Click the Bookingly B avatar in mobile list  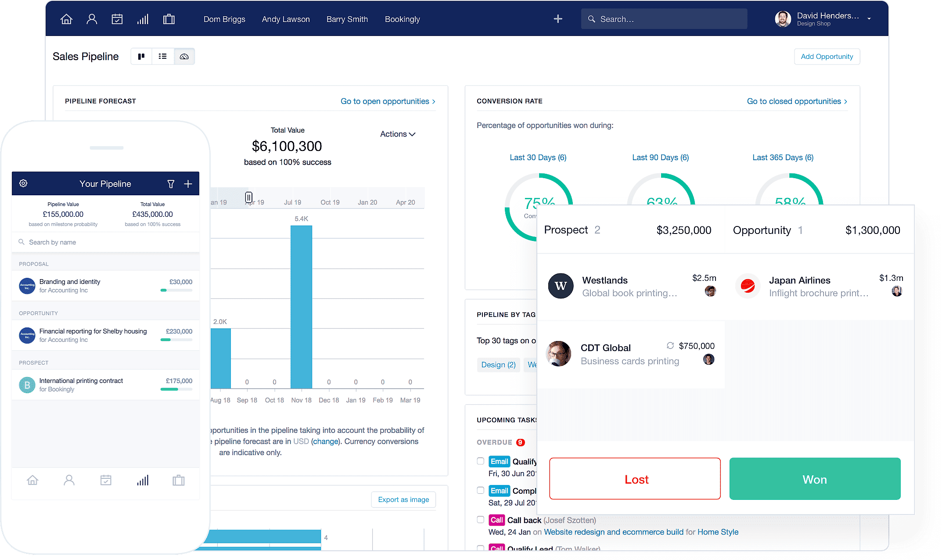click(x=27, y=385)
